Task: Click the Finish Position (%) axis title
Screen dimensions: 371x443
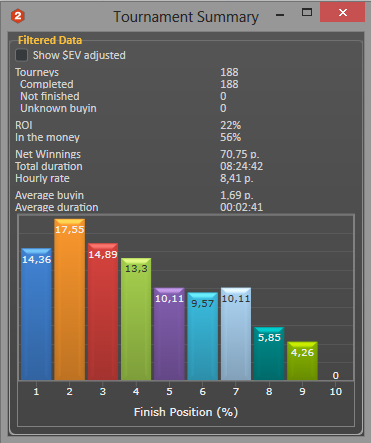Action: pos(186,412)
